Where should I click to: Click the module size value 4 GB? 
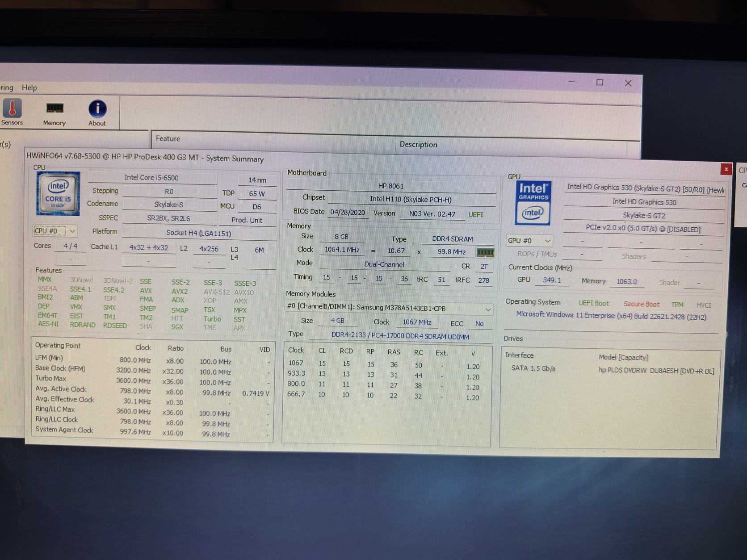pos(338,321)
